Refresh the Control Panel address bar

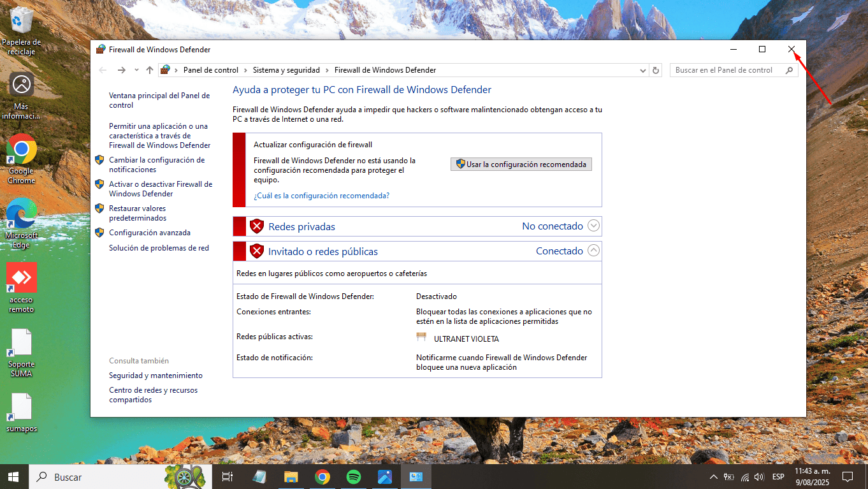(x=656, y=70)
